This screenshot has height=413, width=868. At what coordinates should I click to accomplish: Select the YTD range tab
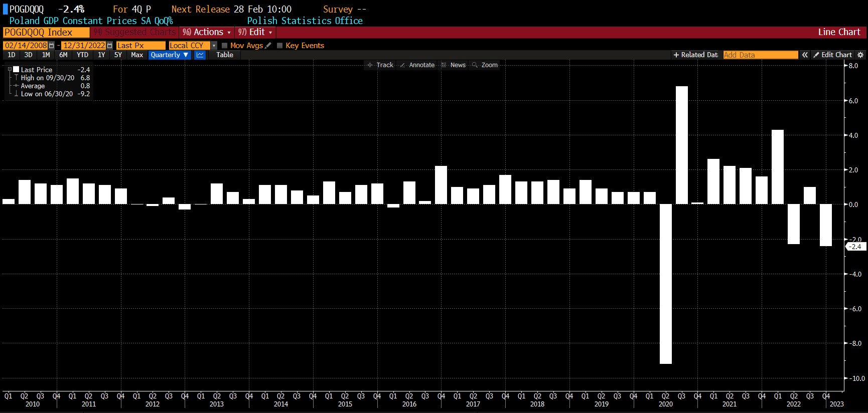click(x=82, y=55)
